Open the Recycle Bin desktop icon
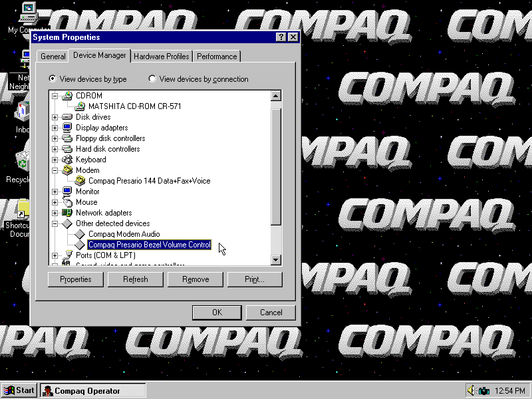Screen dimensions: 532x399 pos(23,162)
